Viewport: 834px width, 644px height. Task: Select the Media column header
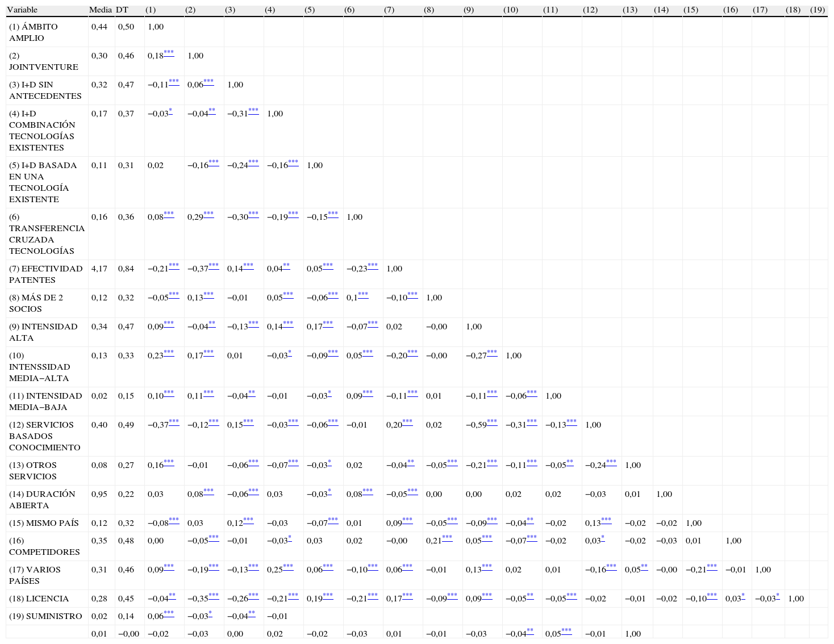(x=101, y=10)
